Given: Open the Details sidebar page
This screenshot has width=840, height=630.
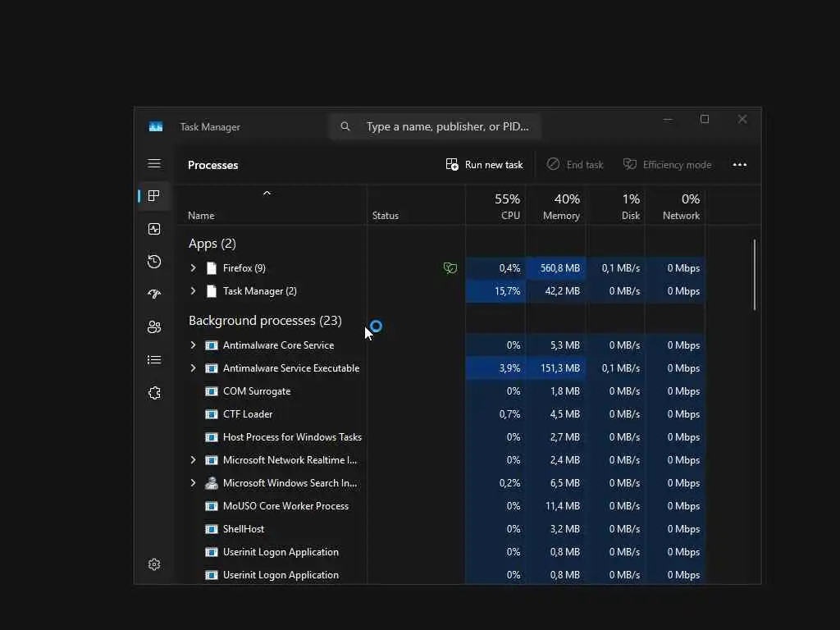Looking at the screenshot, I should point(154,360).
